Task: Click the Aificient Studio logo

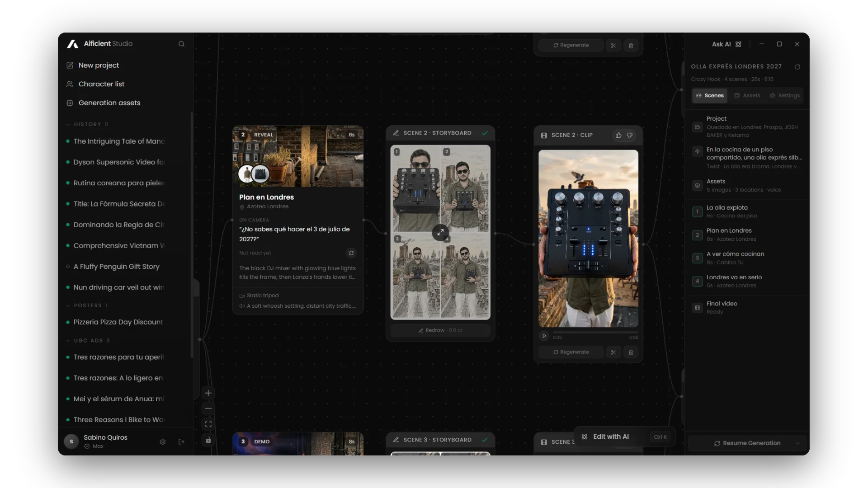Action: pyautogui.click(x=100, y=43)
